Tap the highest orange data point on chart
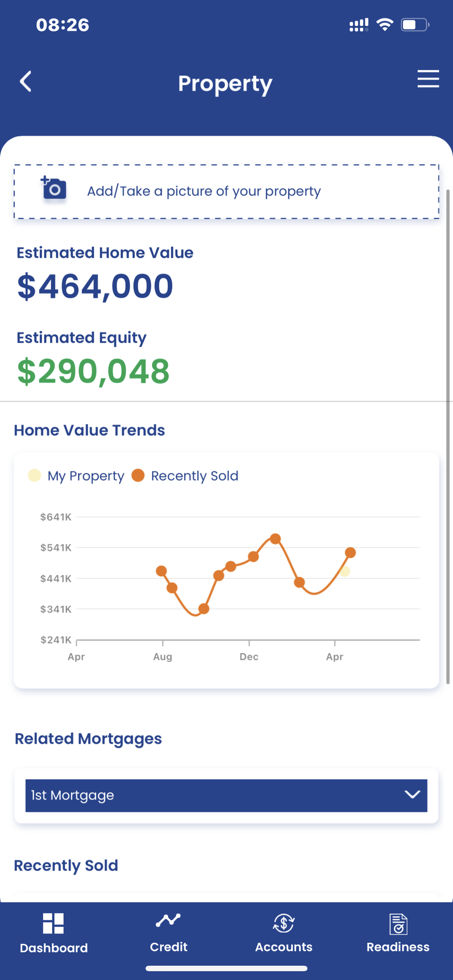The width and height of the screenshot is (453, 980). (x=276, y=539)
